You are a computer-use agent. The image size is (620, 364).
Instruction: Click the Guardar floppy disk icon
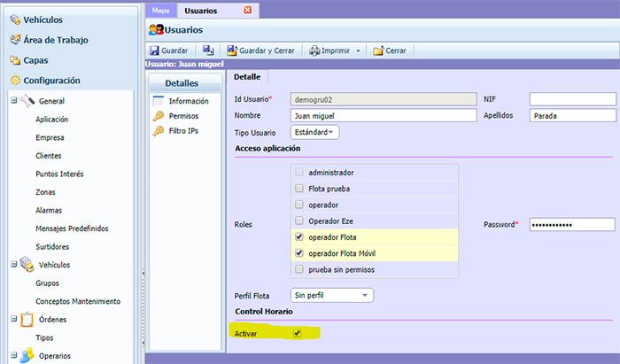pyautogui.click(x=154, y=50)
